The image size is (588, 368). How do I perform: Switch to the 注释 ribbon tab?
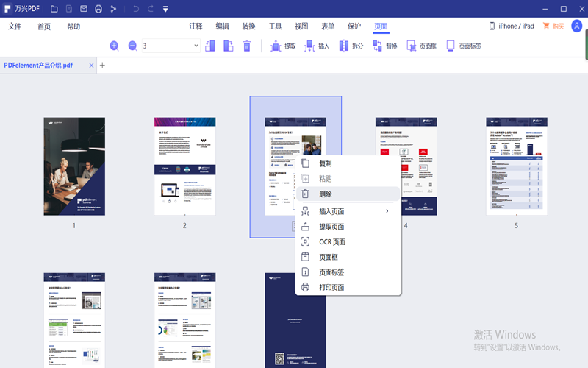[x=196, y=26]
